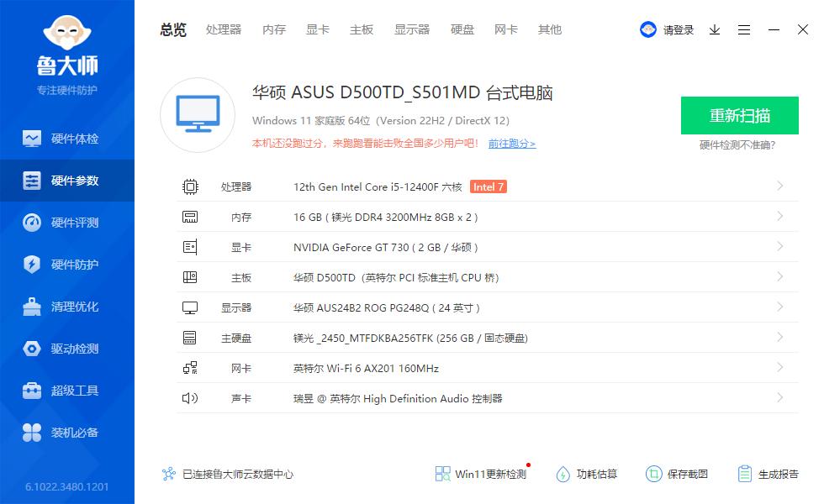The width and height of the screenshot is (824, 504).
Task: Open the 前往跑分 link
Action: click(x=513, y=144)
